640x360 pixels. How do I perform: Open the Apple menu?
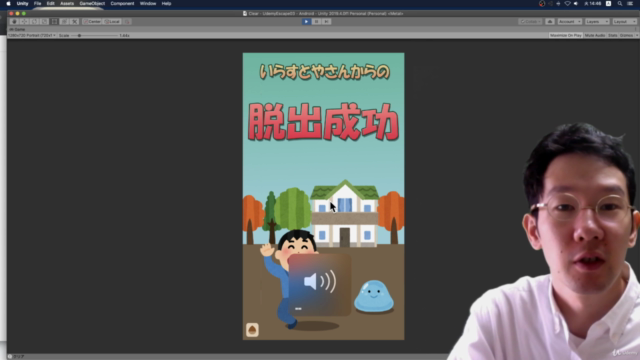pyautogui.click(x=8, y=4)
